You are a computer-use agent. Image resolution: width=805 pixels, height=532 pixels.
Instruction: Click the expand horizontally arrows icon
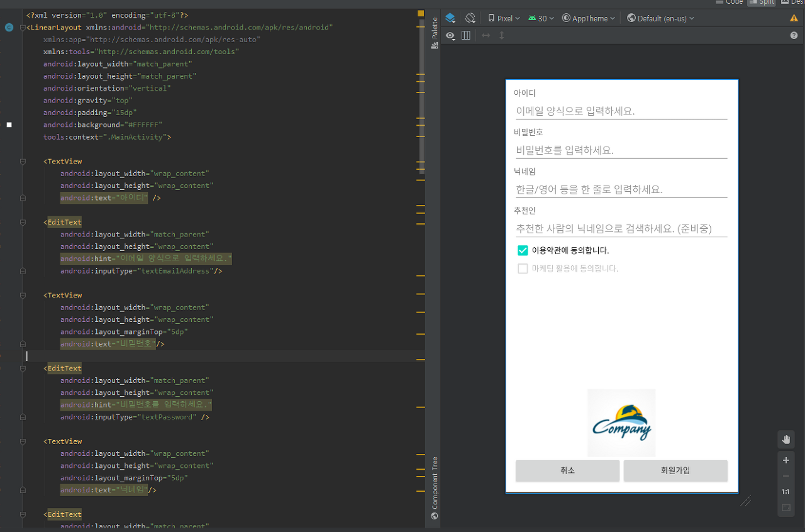486,35
